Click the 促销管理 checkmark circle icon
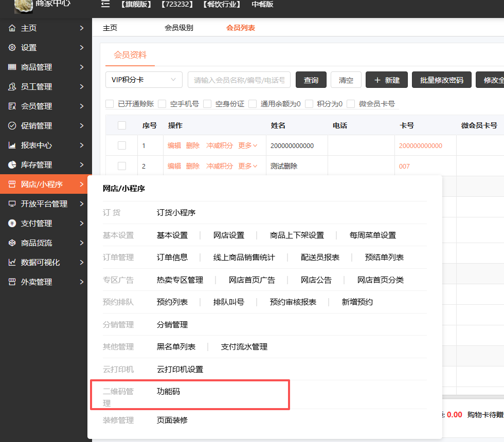This screenshot has height=442, width=504. click(12, 125)
